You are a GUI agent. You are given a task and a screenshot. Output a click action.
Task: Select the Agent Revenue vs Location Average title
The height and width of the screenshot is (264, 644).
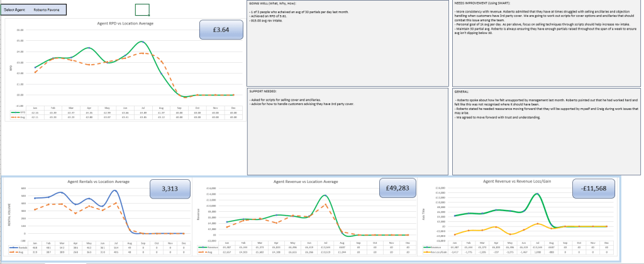306,182
